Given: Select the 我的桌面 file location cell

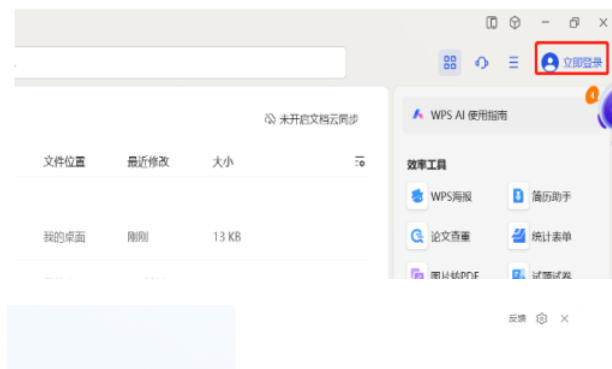Looking at the screenshot, I should pyautogui.click(x=64, y=237).
